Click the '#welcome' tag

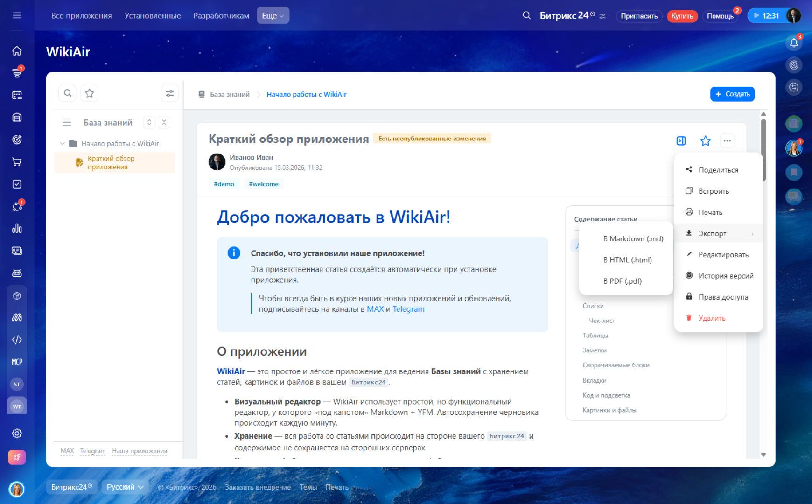[264, 184]
